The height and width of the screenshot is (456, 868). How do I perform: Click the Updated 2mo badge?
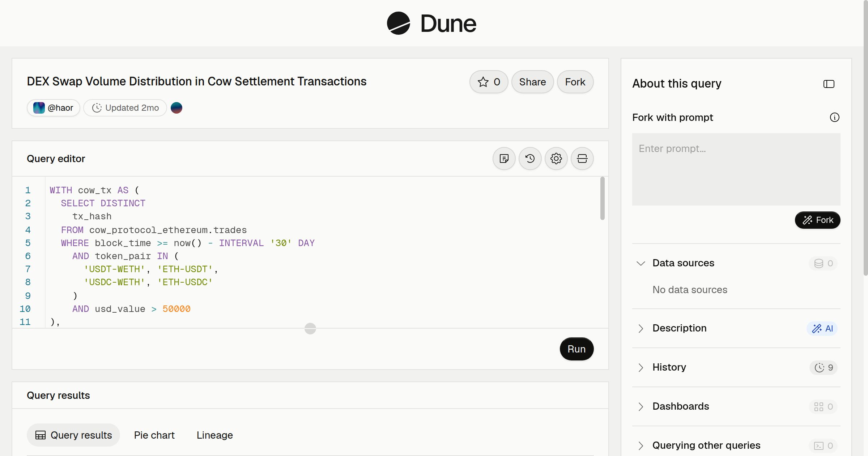point(125,108)
